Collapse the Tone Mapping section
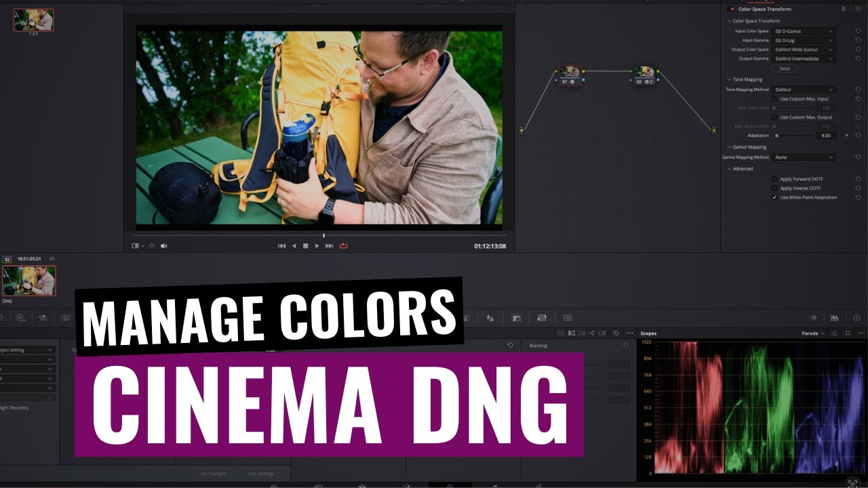Screen dimensions: 868x488 pos(729,79)
